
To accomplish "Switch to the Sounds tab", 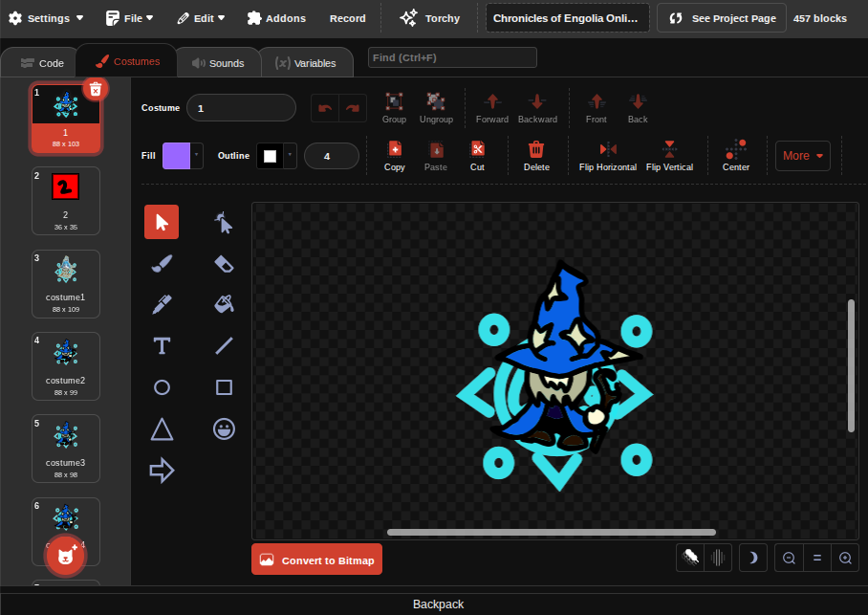I will (x=218, y=63).
